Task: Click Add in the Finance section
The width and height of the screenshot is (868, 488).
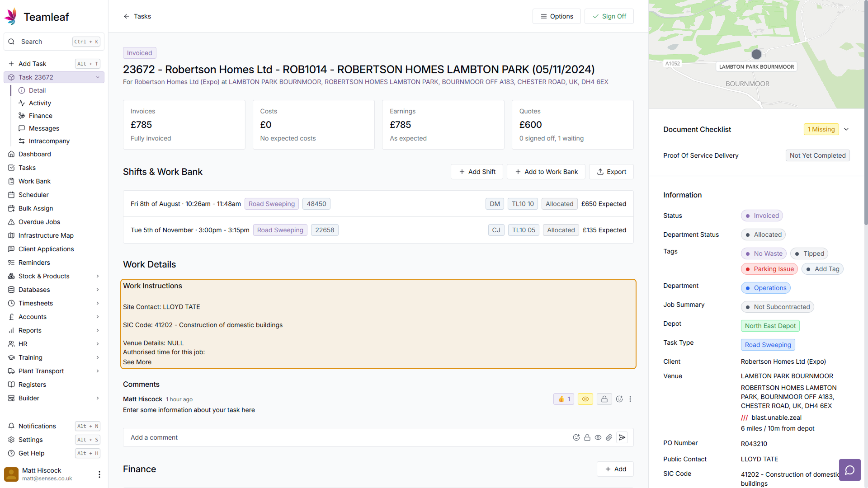Action: (615, 469)
